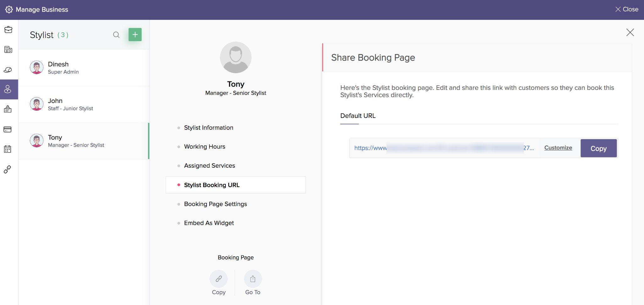
Task: Click Tony's large profile picture
Action: click(236, 57)
